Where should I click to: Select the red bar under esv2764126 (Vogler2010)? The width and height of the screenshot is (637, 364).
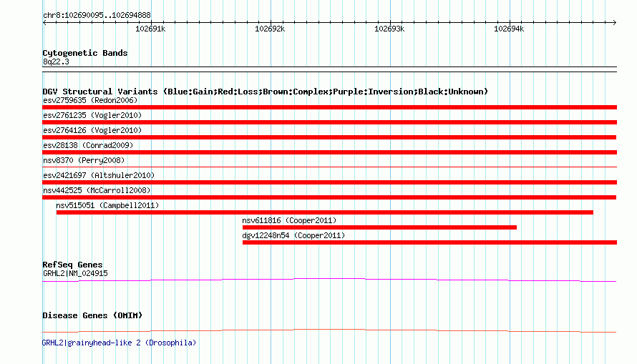[329, 137]
